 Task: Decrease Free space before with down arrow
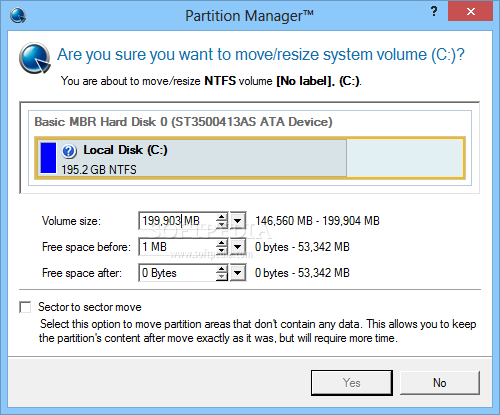(x=221, y=251)
